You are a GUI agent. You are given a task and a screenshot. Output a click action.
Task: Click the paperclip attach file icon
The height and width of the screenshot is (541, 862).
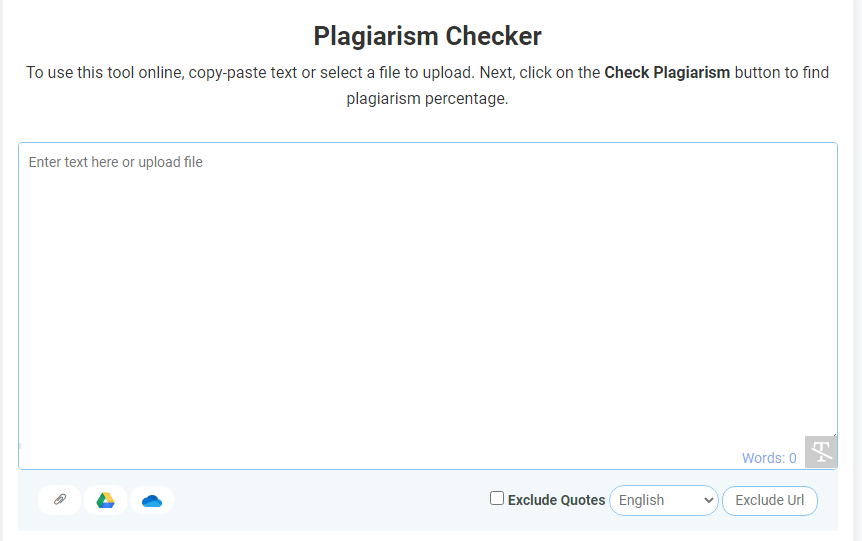pos(60,500)
